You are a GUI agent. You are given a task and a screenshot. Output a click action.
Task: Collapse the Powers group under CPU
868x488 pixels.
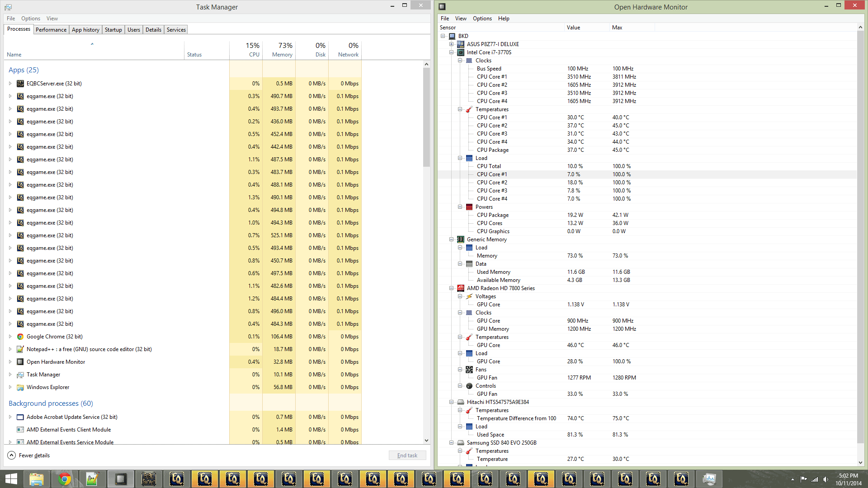(x=460, y=207)
